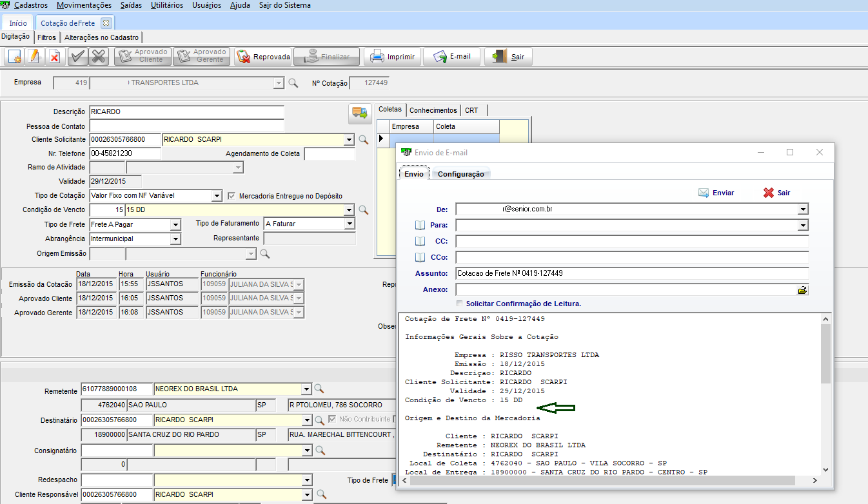Toggle Mercadoria Entregue no Depósito checkbox

pyautogui.click(x=233, y=196)
